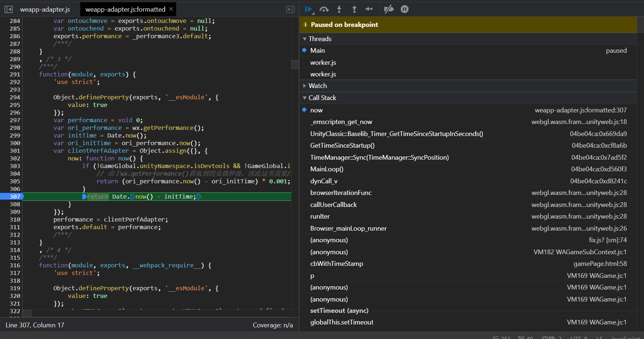Deactivate breakpoints toggle icon
Screen dimensions: 644x339
(x=389, y=9)
